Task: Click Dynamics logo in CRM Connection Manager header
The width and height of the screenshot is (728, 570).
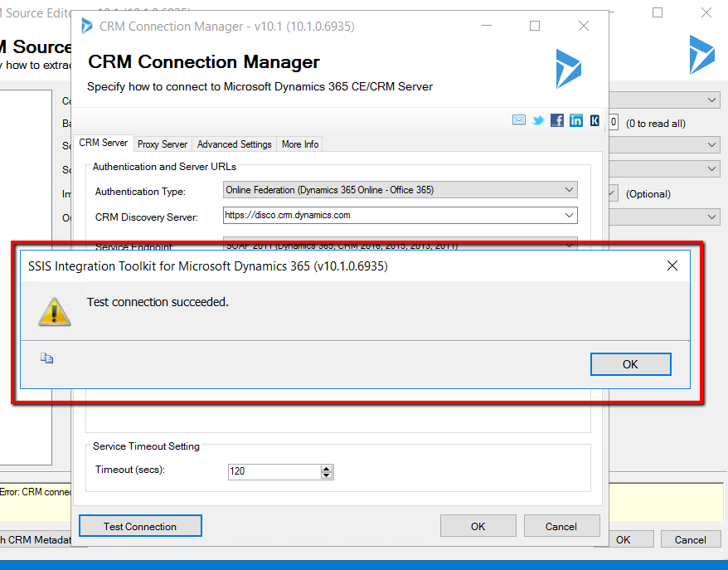Action: click(x=568, y=69)
